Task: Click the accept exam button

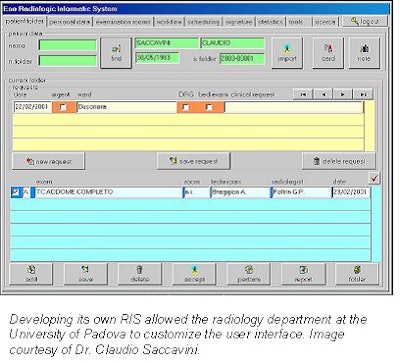Action: tap(194, 274)
